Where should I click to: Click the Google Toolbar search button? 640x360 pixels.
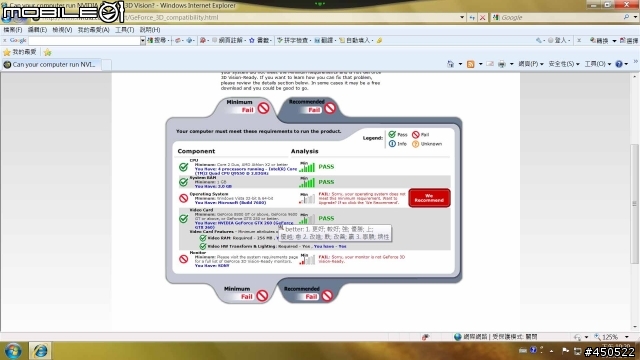[157, 40]
